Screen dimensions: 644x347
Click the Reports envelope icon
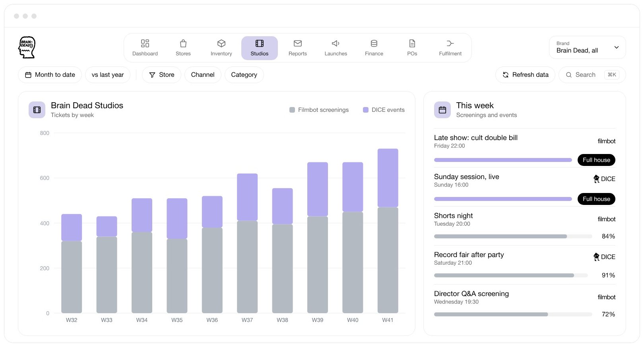(298, 43)
